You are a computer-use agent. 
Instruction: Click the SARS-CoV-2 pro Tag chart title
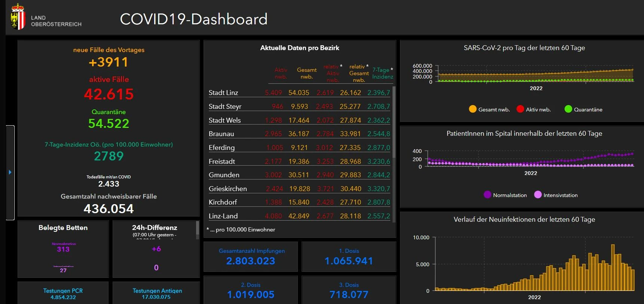(x=524, y=48)
